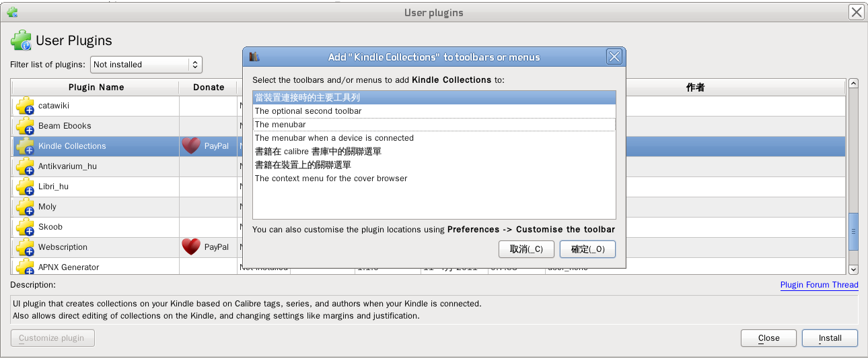Select The context menu for the cover browser

(435, 178)
